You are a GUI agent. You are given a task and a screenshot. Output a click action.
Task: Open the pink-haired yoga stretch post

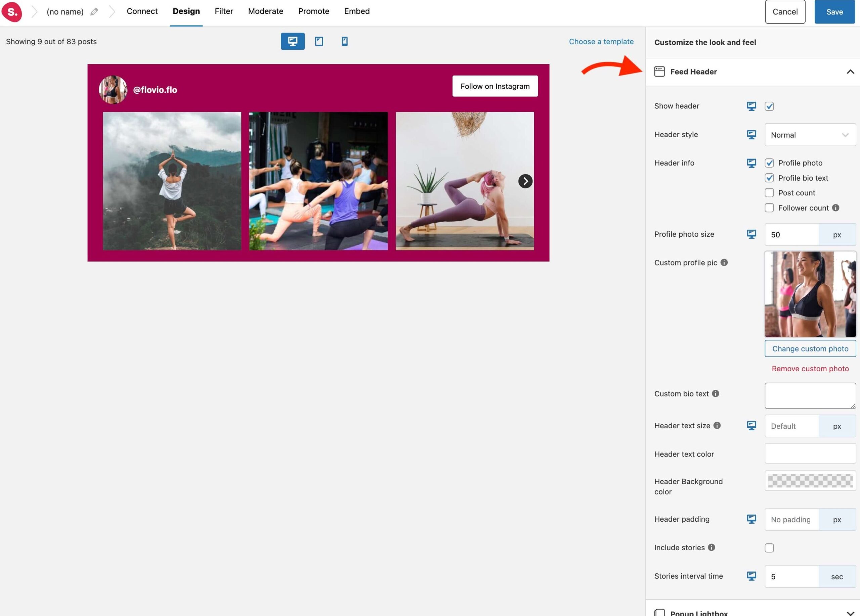(x=465, y=181)
